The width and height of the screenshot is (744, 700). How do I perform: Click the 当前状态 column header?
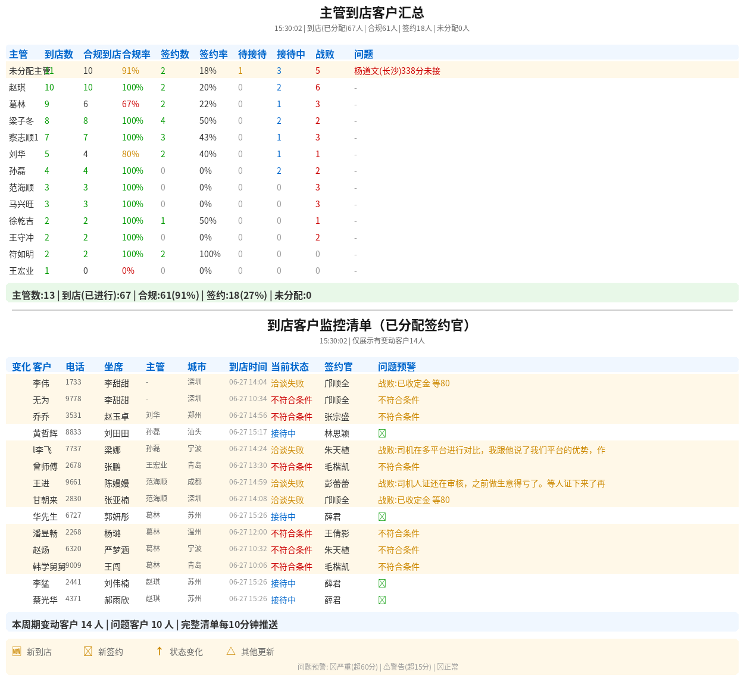290,367
